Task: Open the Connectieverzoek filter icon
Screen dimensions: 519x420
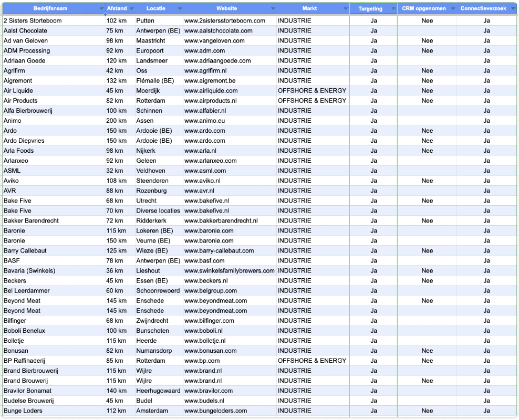Action: pyautogui.click(x=513, y=9)
